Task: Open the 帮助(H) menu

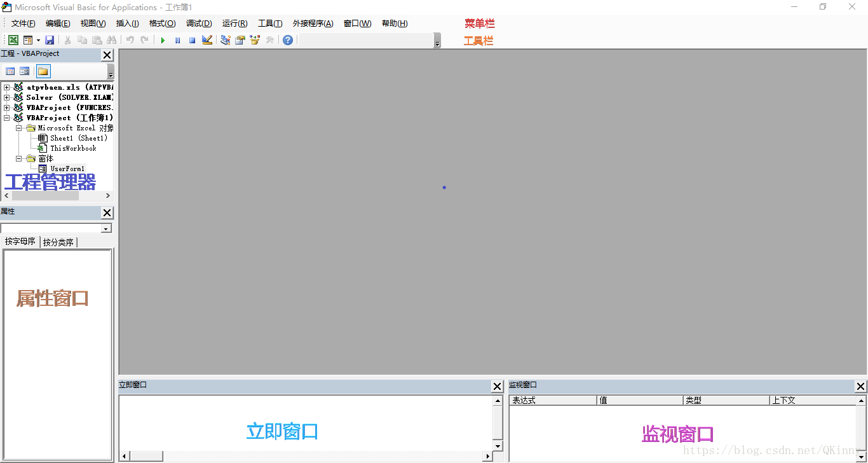Action: 394,24
